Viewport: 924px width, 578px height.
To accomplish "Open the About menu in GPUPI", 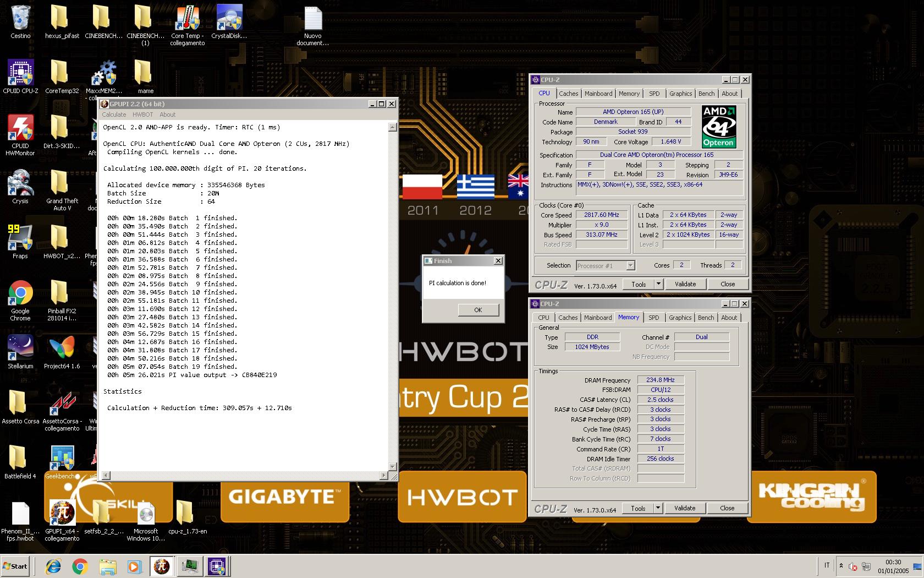I will click(167, 114).
